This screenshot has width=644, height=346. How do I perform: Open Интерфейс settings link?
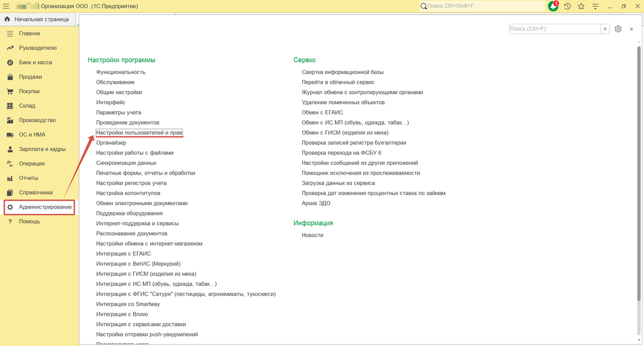(111, 102)
